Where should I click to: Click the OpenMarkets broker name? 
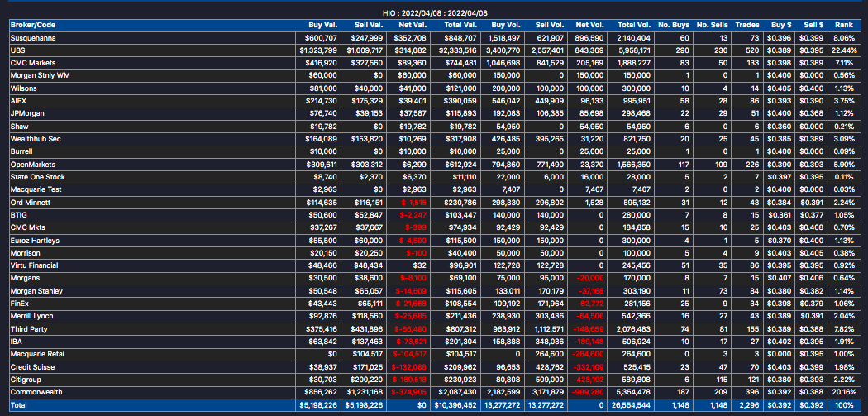point(33,165)
